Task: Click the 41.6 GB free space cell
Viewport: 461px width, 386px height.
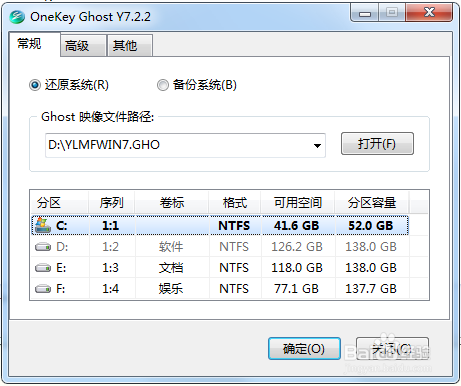Action: 297,226
